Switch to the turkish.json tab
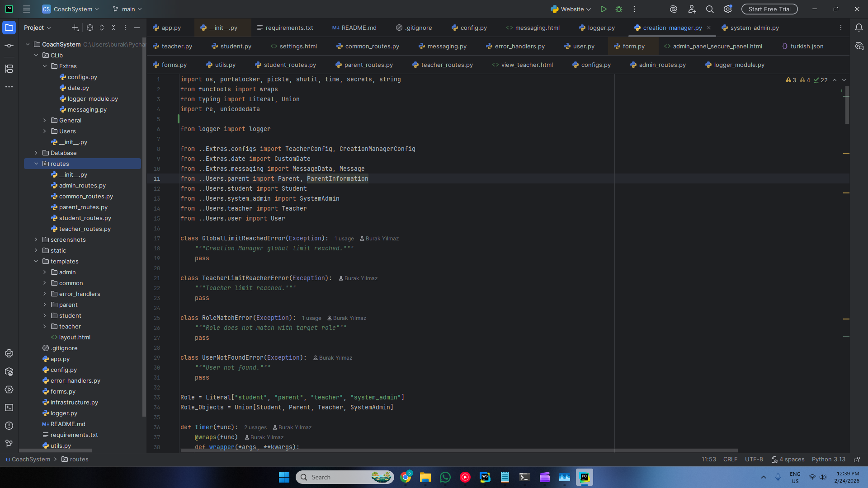The image size is (868, 488). pyautogui.click(x=802, y=46)
